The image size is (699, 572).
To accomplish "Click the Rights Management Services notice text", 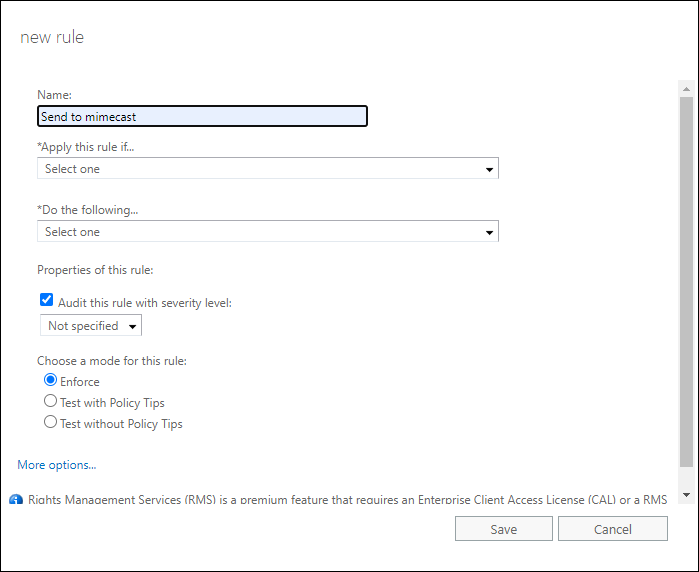I will 345,499.
